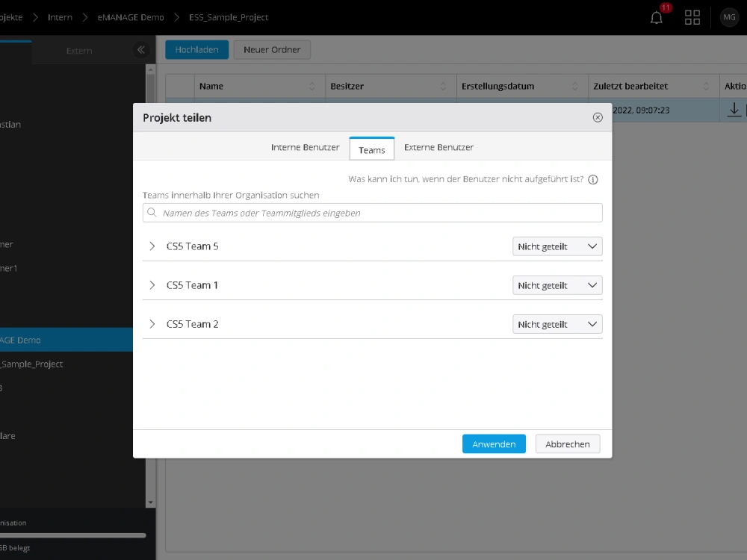Switch to the Interne Benutzer tab
This screenshot has width=747, height=560.
(x=305, y=147)
